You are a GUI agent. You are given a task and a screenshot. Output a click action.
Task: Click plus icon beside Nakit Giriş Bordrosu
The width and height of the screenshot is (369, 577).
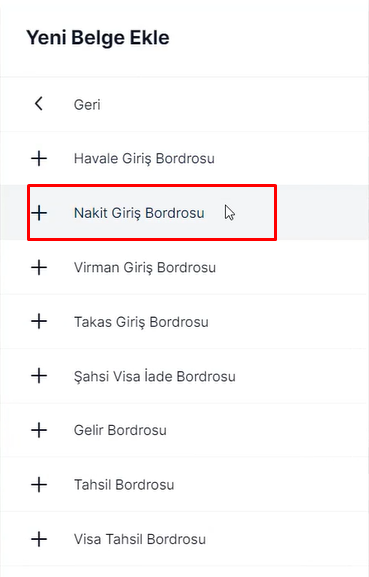coord(39,213)
